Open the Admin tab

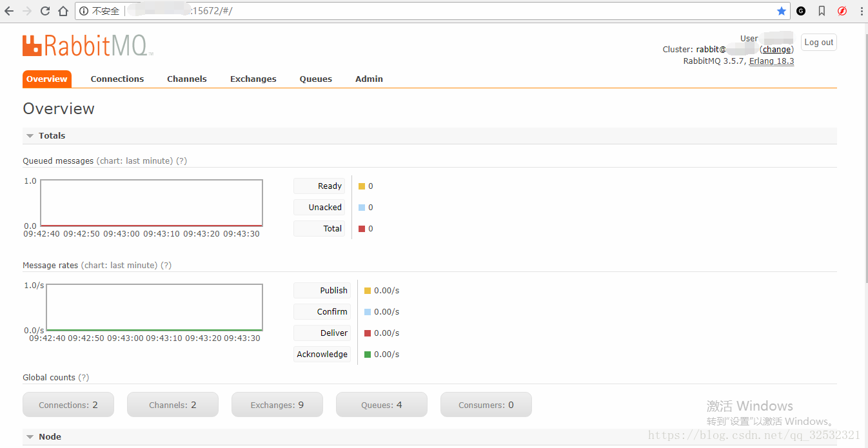[368, 79]
